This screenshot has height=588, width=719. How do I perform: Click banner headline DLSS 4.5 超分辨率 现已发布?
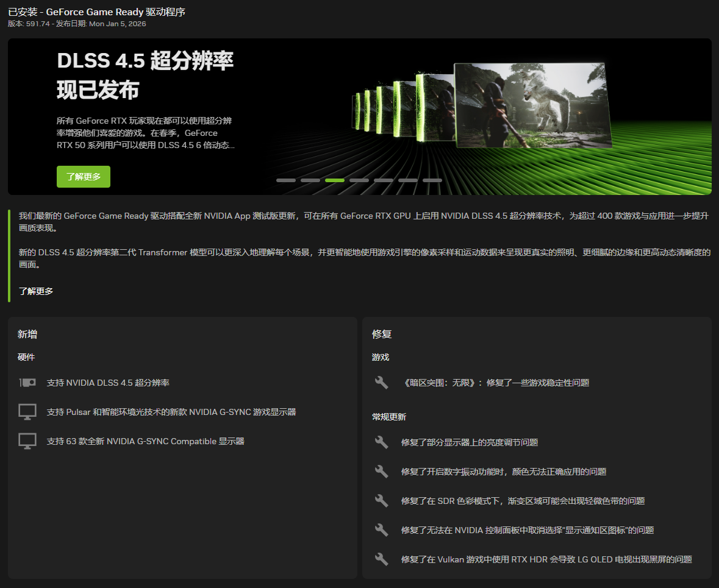pyautogui.click(x=145, y=75)
